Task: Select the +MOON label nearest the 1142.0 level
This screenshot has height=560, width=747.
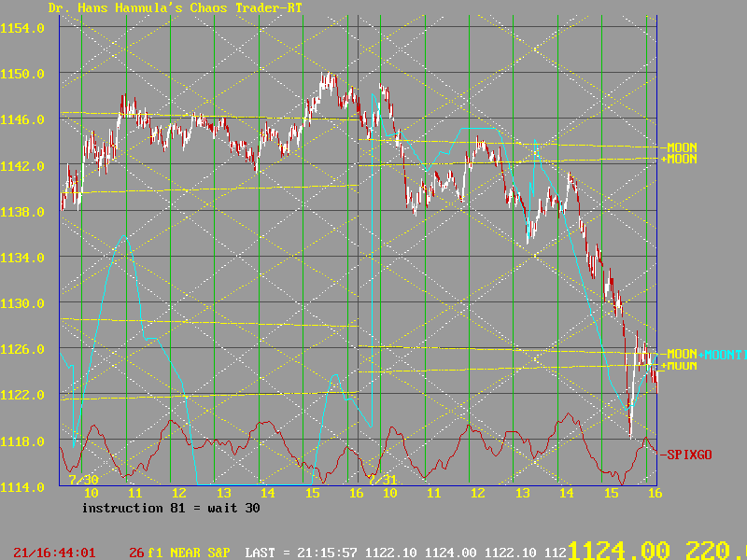Action: pos(679,159)
